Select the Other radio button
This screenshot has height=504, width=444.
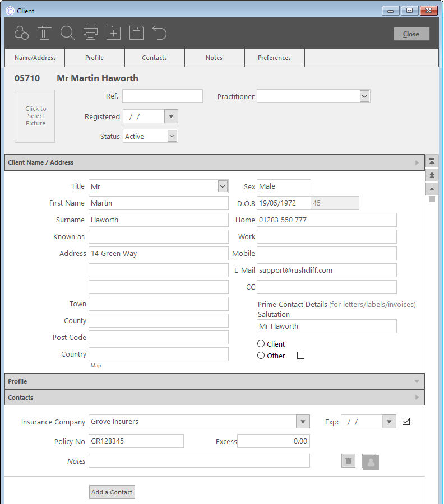(x=261, y=356)
